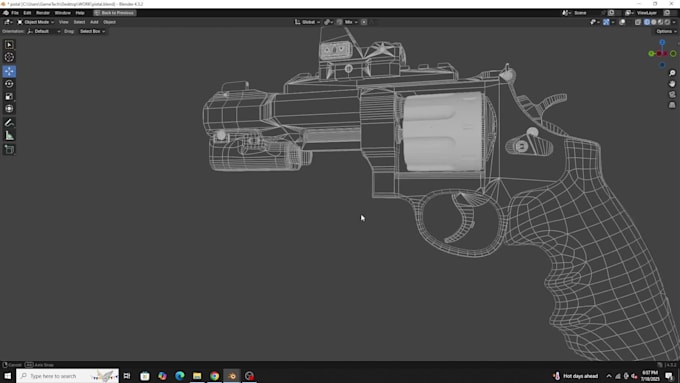This screenshot has height=383, width=680.
Task: Select the Transform tool
Action: [9, 109]
